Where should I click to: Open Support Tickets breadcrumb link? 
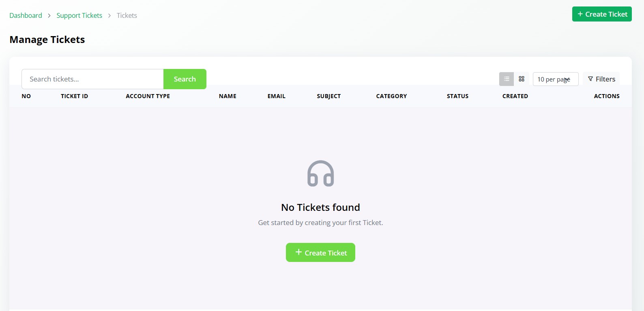click(x=79, y=15)
